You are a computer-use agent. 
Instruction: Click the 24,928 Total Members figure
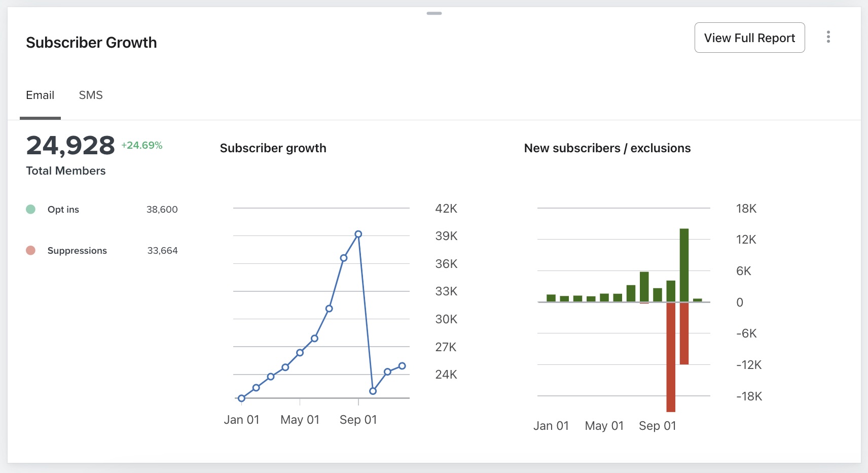tap(69, 146)
